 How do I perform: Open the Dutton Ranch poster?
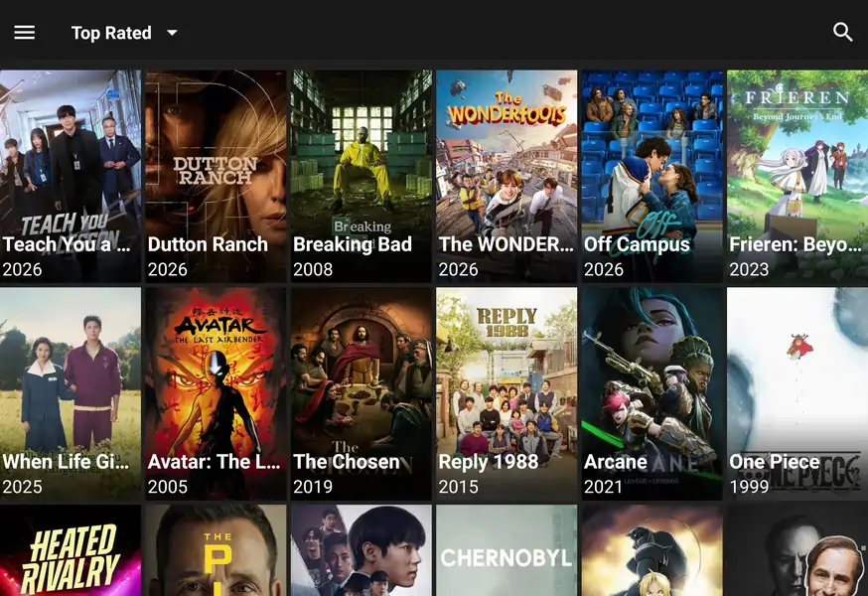(216, 176)
